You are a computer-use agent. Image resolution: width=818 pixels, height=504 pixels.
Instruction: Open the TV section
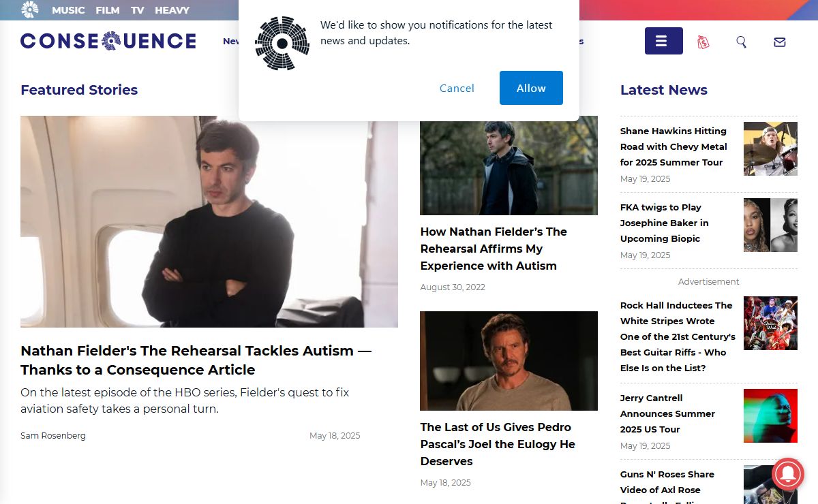[x=138, y=10]
